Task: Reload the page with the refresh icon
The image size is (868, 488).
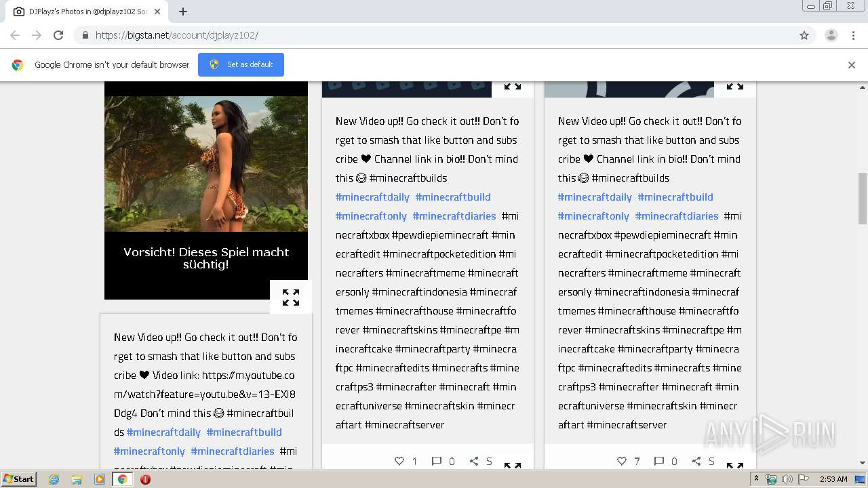Action: click(x=58, y=35)
